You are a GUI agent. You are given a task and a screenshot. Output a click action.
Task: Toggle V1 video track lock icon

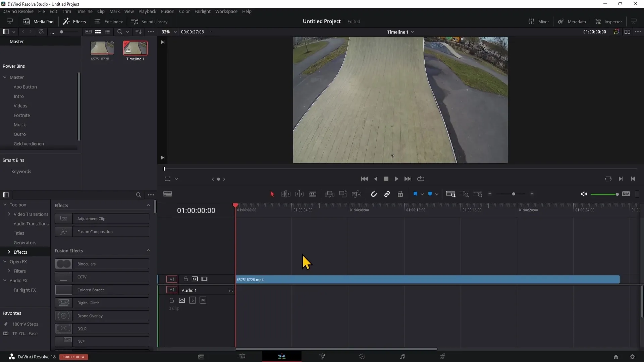[185, 279]
